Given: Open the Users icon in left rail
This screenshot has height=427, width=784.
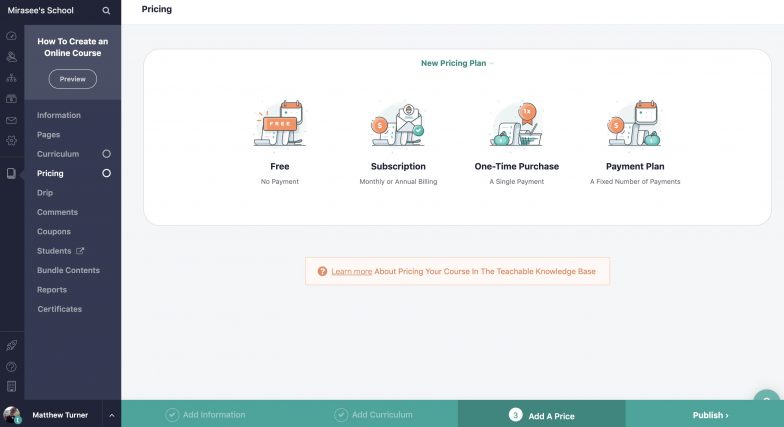Looking at the screenshot, I should (x=12, y=57).
